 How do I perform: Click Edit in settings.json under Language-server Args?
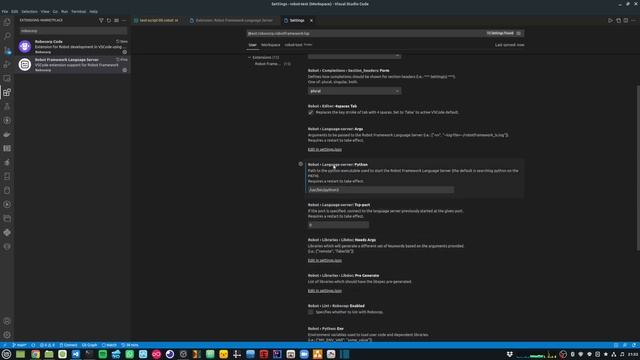coord(325,149)
